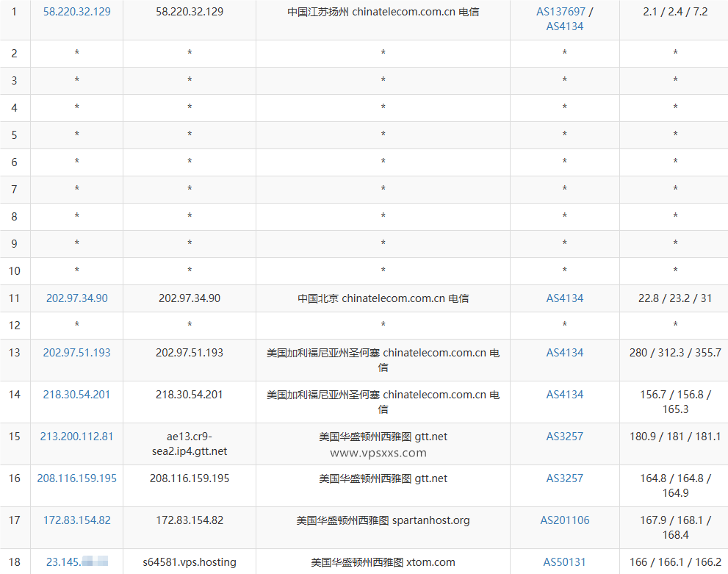Select hop number 12 cell
Viewport: 728px width, 574px height.
click(15, 325)
